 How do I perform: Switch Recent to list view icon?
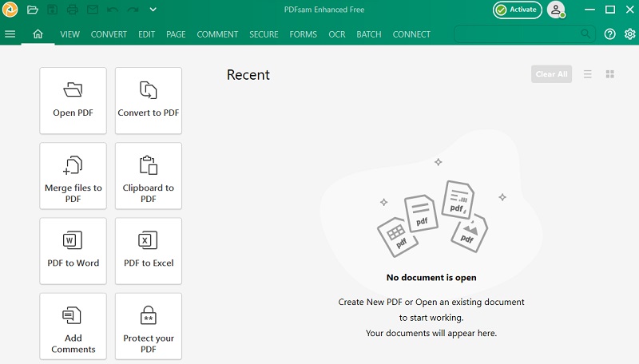587,74
